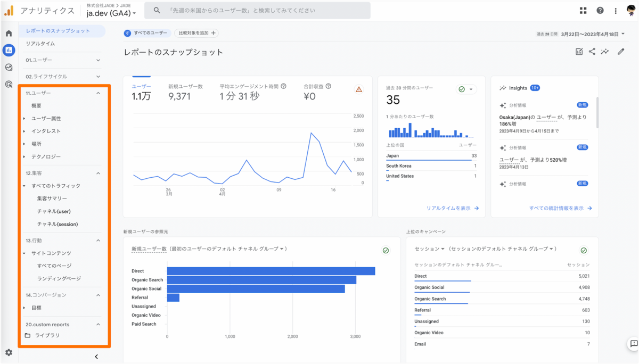
Task: Click the green data-quality checkmark on realtime card
Action: [461, 89]
